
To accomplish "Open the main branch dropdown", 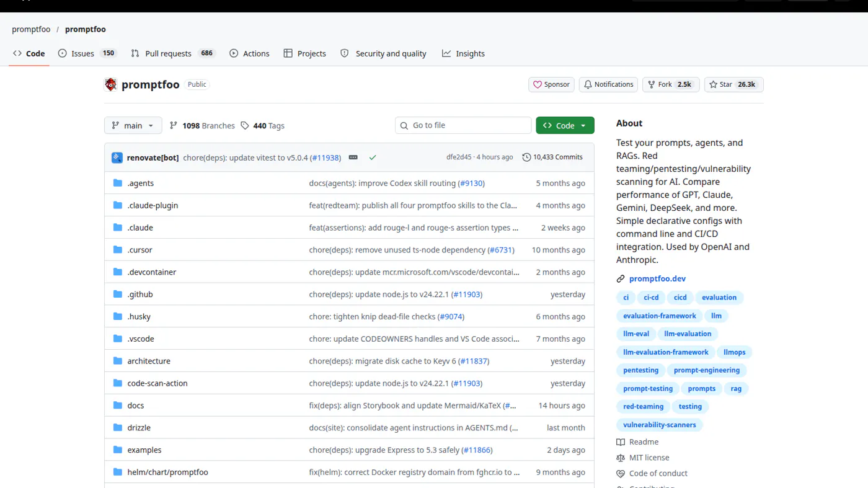I will (x=133, y=125).
